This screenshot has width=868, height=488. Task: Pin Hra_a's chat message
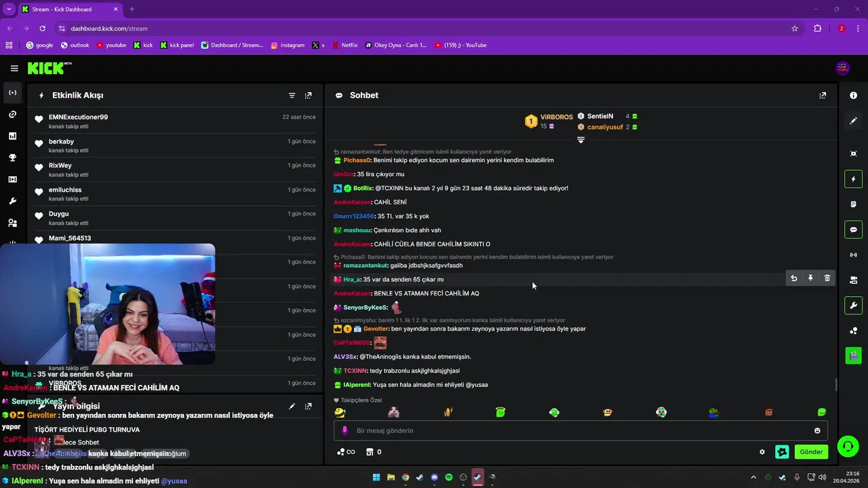pyautogui.click(x=810, y=279)
